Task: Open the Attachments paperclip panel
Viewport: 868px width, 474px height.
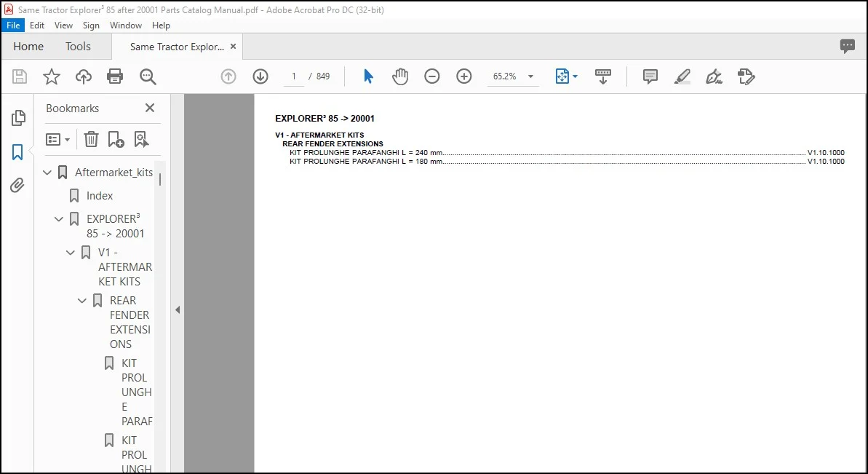Action: pos(17,186)
